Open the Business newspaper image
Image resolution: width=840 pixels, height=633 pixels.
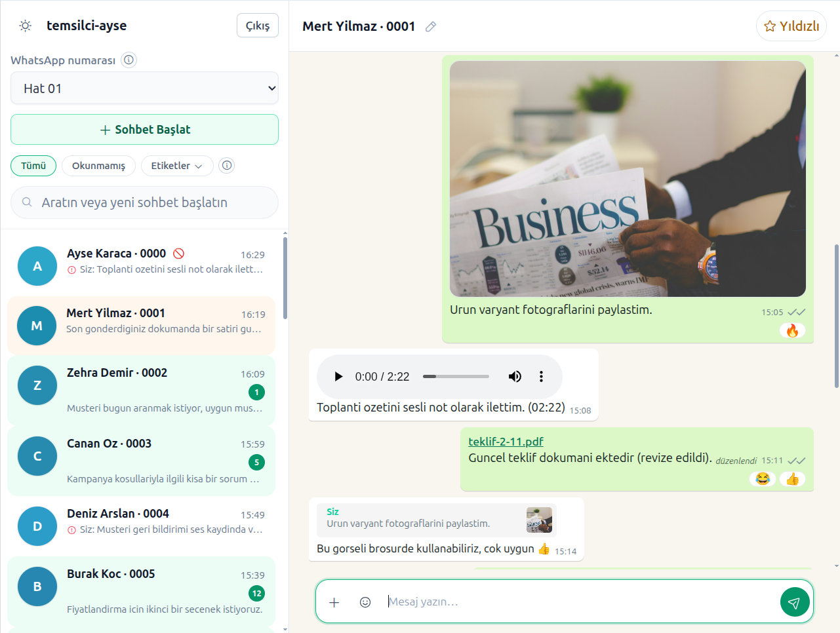(x=628, y=179)
